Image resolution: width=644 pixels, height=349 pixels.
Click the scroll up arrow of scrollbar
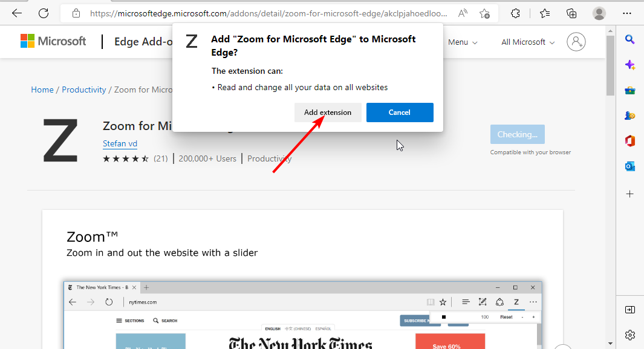tap(610, 31)
